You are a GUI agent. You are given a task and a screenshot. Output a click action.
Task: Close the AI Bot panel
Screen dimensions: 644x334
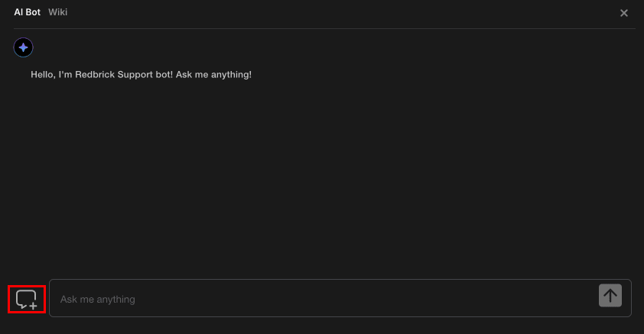[624, 13]
